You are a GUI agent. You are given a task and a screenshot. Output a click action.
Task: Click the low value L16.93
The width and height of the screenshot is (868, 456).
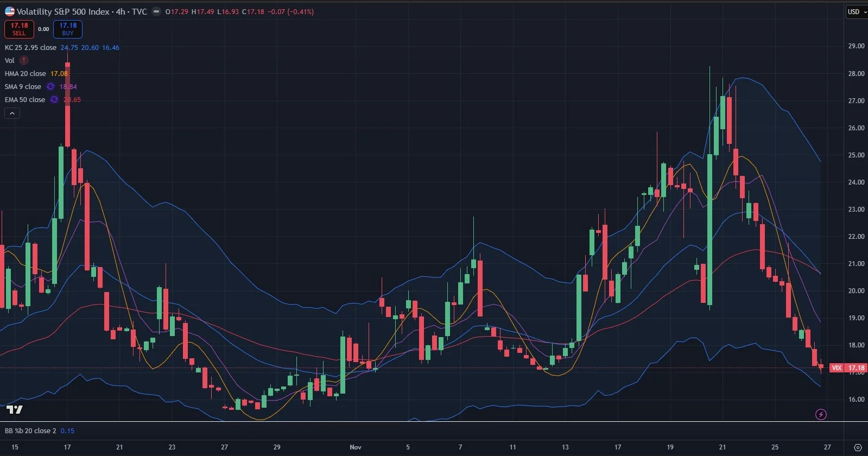click(x=228, y=11)
